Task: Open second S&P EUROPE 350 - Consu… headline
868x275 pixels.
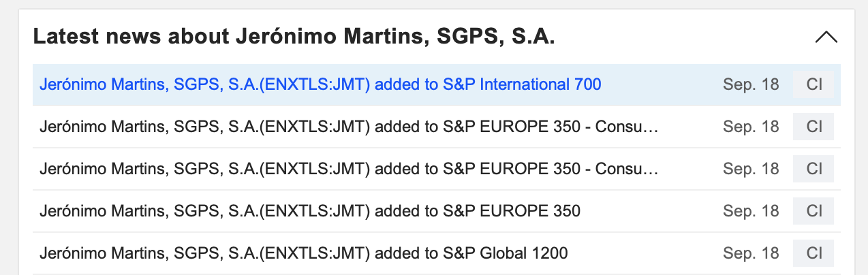Action: pyautogui.click(x=349, y=169)
